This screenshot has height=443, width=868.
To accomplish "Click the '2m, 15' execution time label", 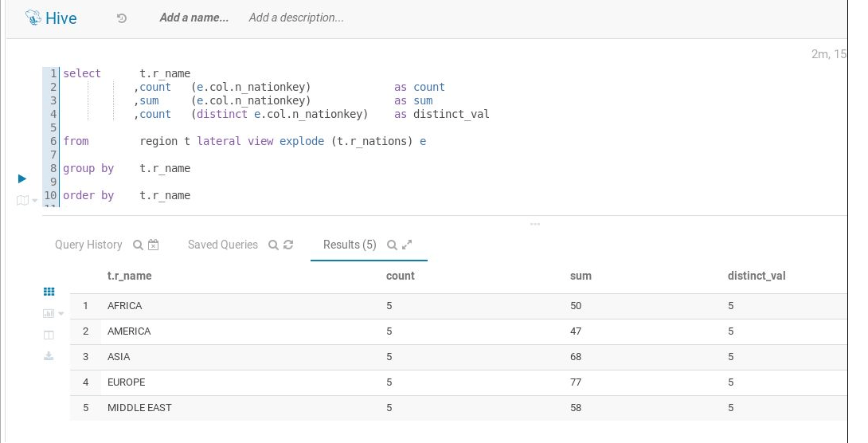I will tap(829, 53).
